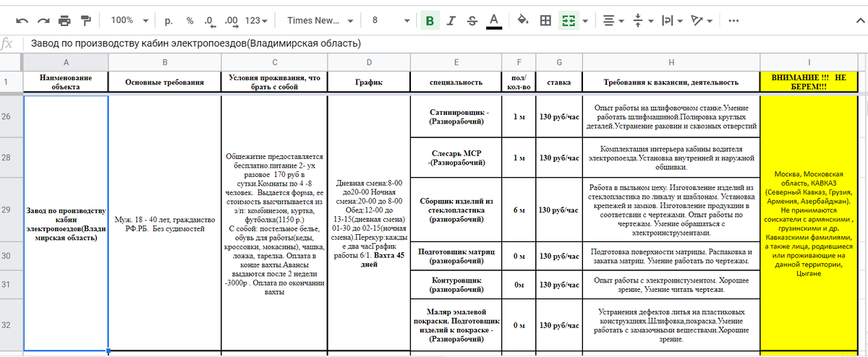Select column D header

click(369, 62)
